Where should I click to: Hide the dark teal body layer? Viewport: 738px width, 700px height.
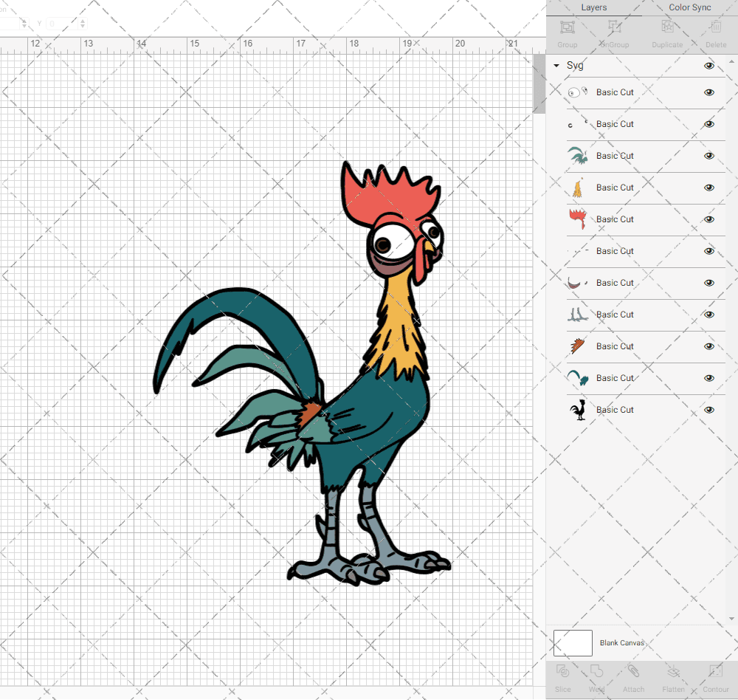708,378
